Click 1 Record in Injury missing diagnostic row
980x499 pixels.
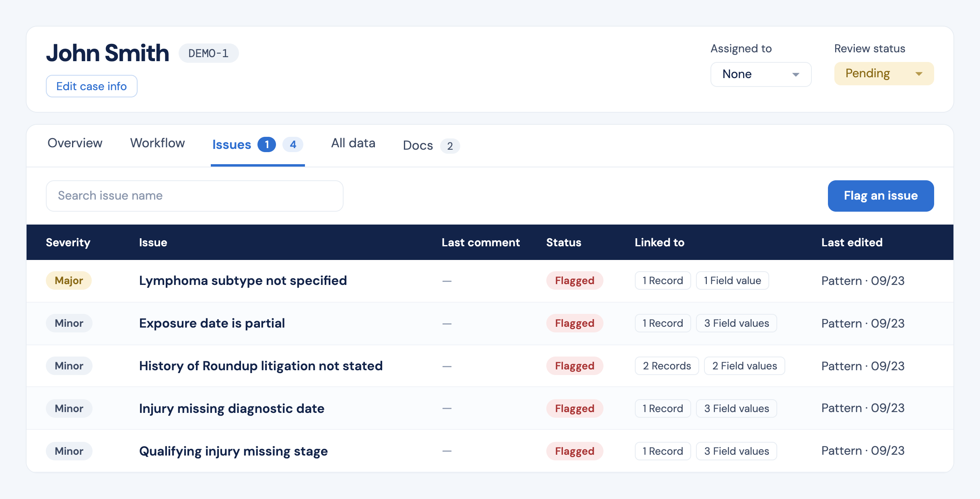(663, 408)
